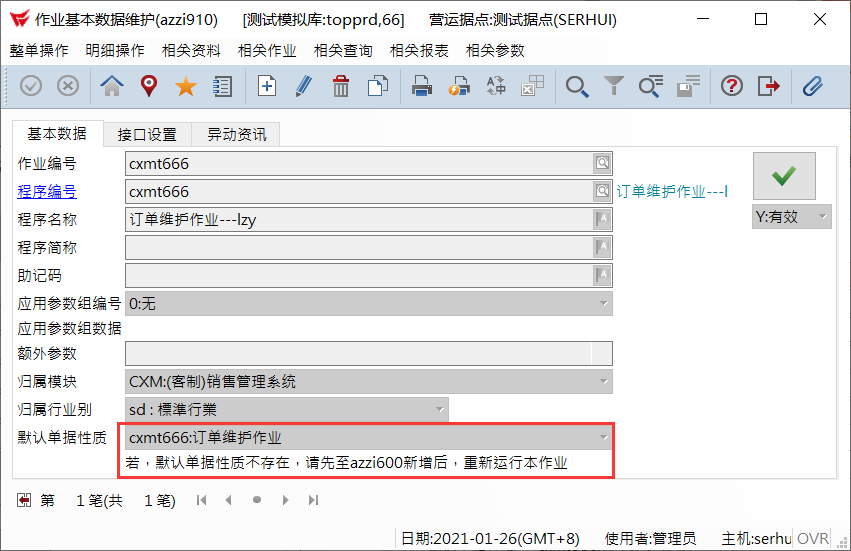851x551 pixels.
Task: Click the quick print lightning icon
Action: (x=459, y=86)
